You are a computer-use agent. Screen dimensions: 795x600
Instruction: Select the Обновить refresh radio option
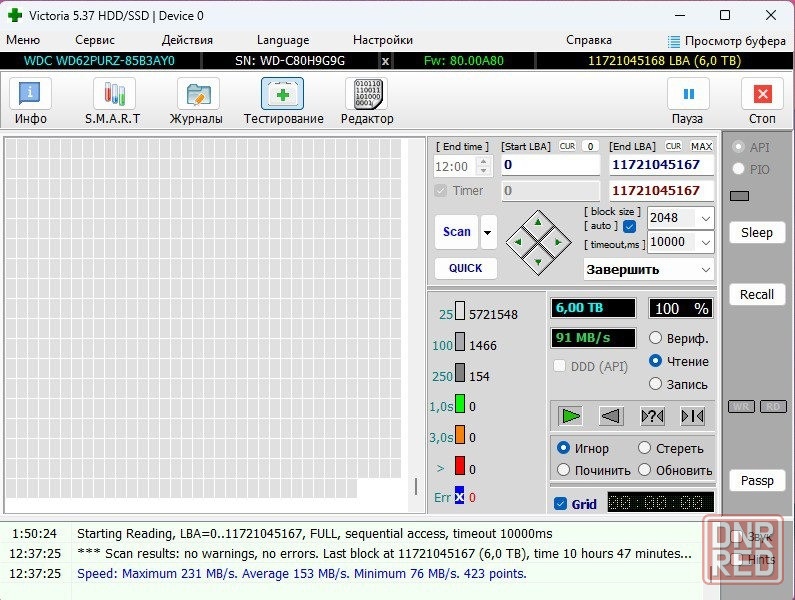pos(644,470)
